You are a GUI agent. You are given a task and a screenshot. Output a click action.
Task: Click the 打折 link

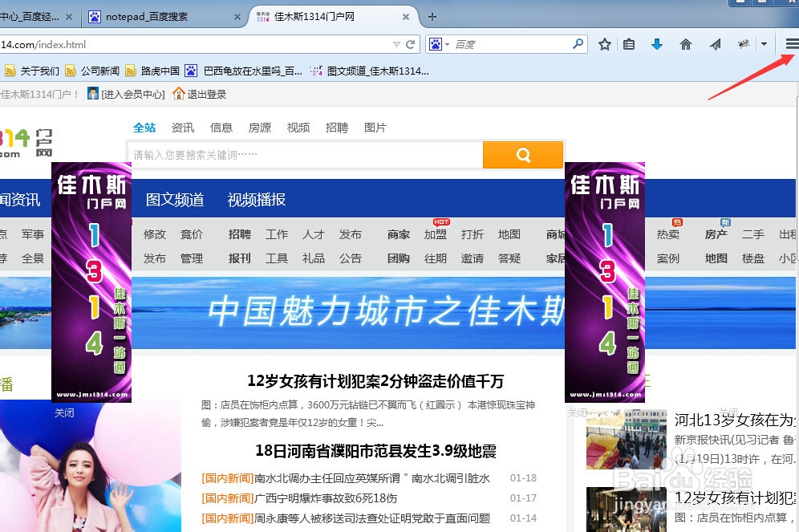pos(473,234)
